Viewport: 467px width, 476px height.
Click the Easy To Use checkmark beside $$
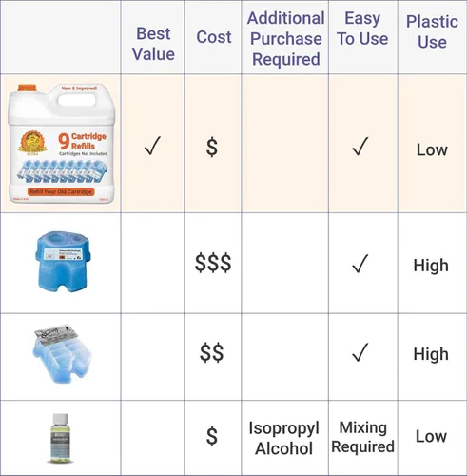[360, 352]
